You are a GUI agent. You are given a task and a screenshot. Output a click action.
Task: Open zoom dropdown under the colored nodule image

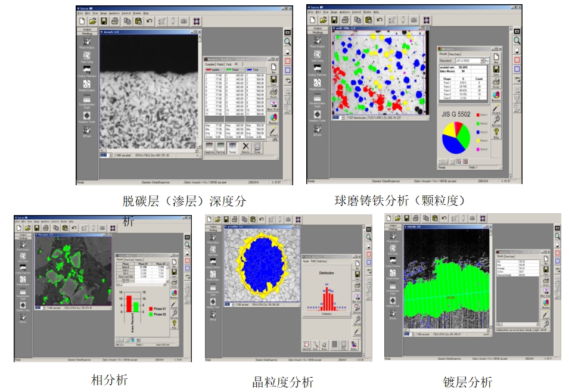[343, 117]
